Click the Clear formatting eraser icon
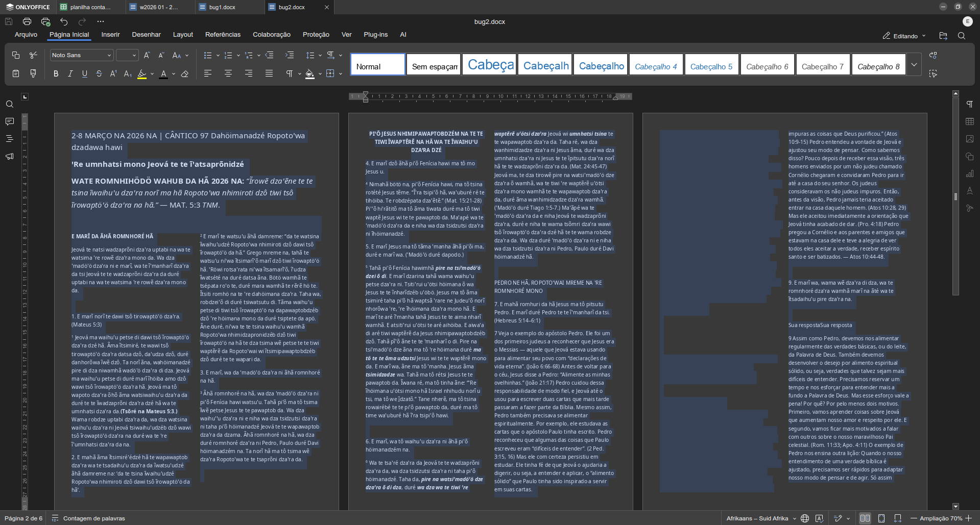Viewport: 980px width, 525px height. point(185,74)
